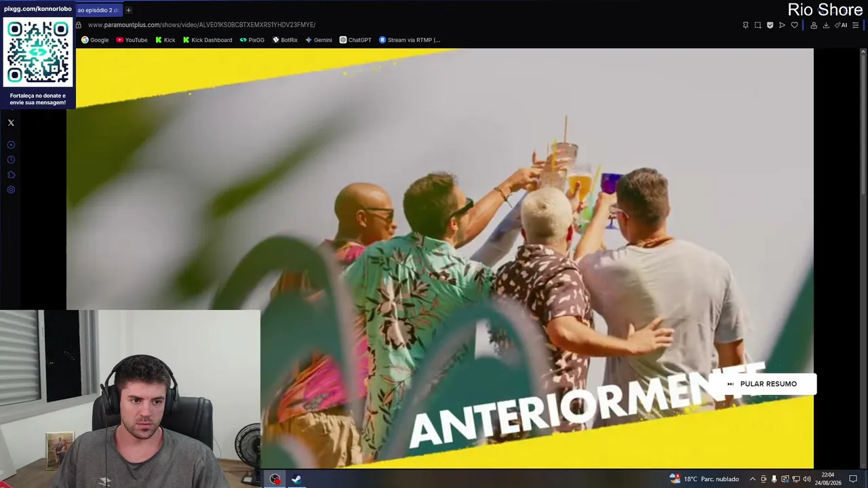Screen dimensions: 868x488
Task: Open the browser downloads icon
Action: 826,25
